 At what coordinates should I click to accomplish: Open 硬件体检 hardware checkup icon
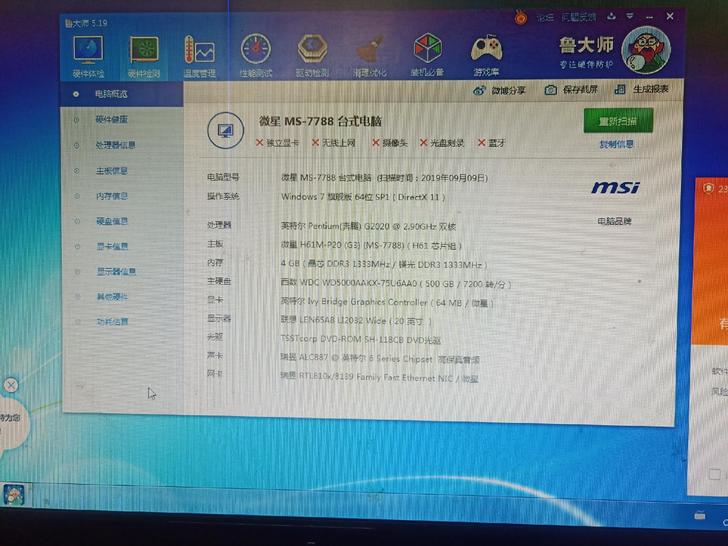pos(88,56)
